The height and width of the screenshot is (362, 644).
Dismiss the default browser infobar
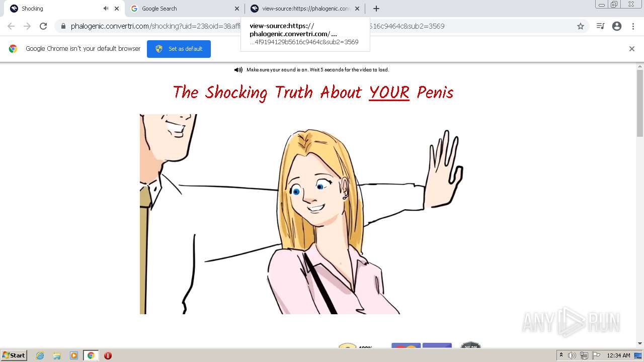click(632, 49)
